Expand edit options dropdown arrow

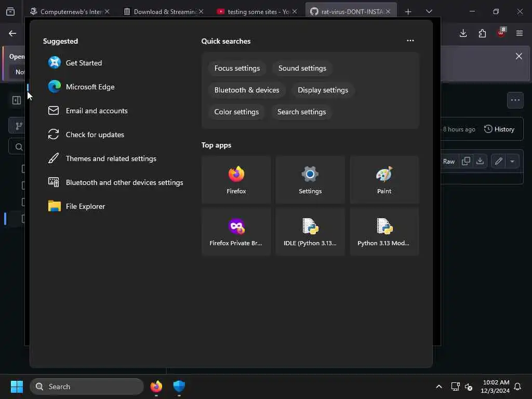coord(512,161)
